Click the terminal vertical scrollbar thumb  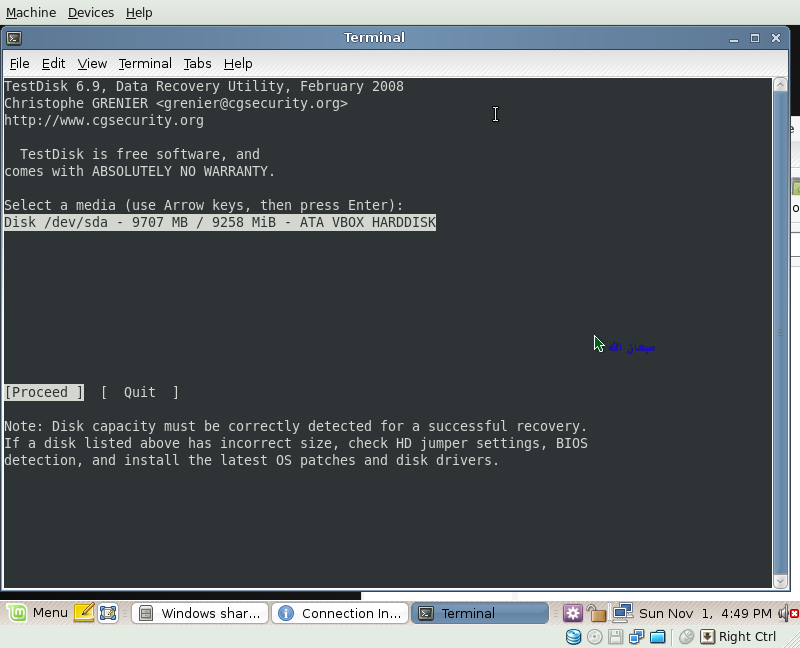pyautogui.click(x=780, y=333)
